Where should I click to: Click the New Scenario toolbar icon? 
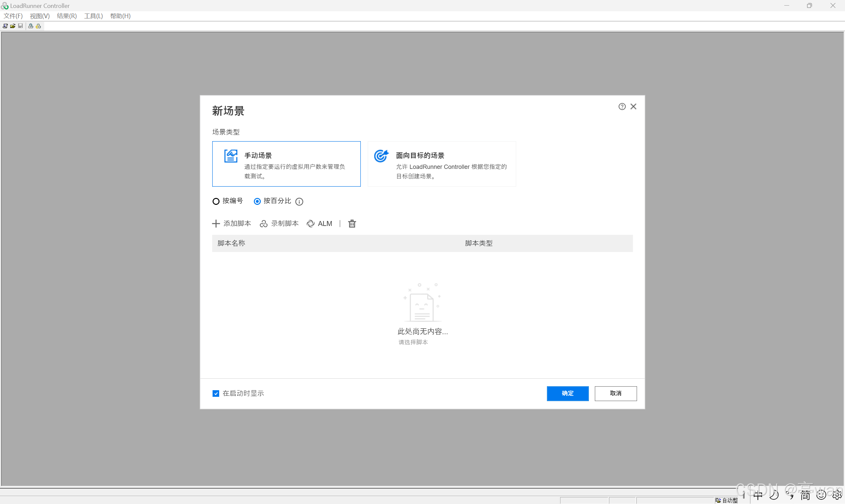click(x=5, y=26)
